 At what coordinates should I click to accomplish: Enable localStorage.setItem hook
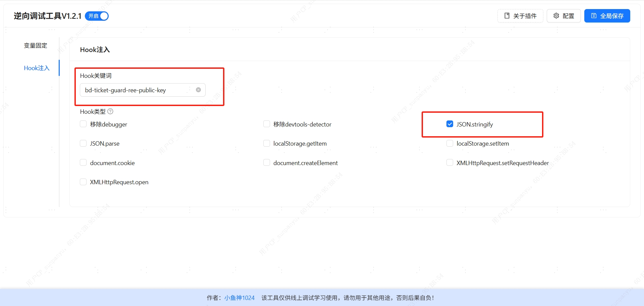[449, 143]
